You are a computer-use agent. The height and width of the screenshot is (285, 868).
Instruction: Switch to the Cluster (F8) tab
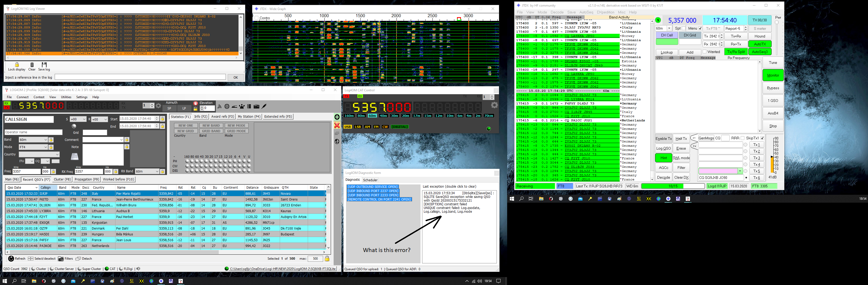(x=62, y=179)
